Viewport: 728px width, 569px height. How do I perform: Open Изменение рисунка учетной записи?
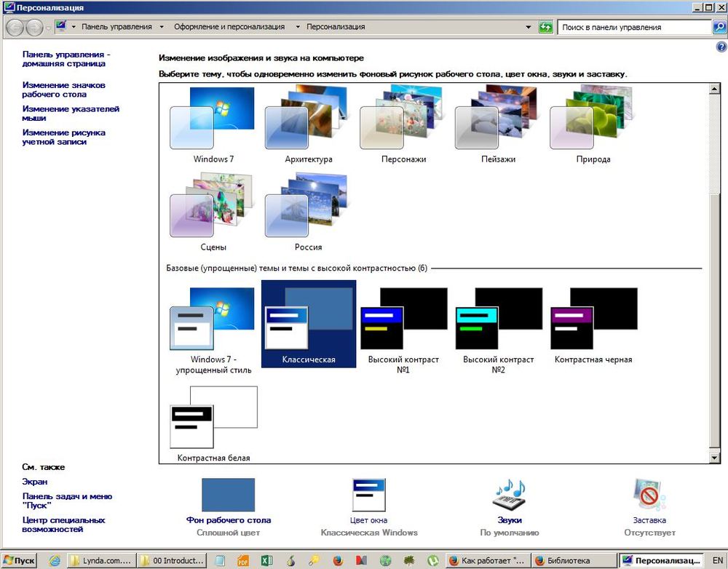63,137
